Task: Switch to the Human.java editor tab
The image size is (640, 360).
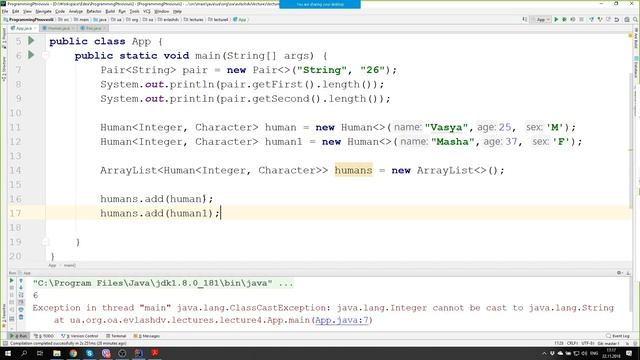Action: click(58, 28)
